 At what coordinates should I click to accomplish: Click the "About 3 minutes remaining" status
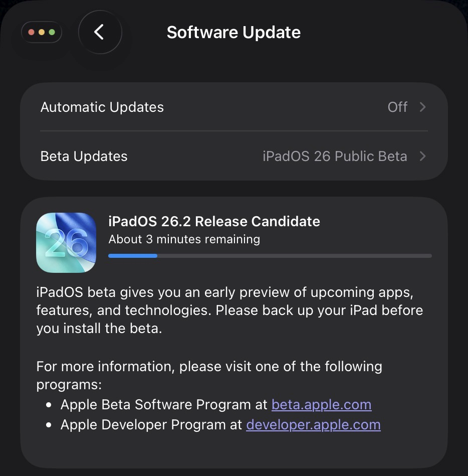(x=184, y=239)
